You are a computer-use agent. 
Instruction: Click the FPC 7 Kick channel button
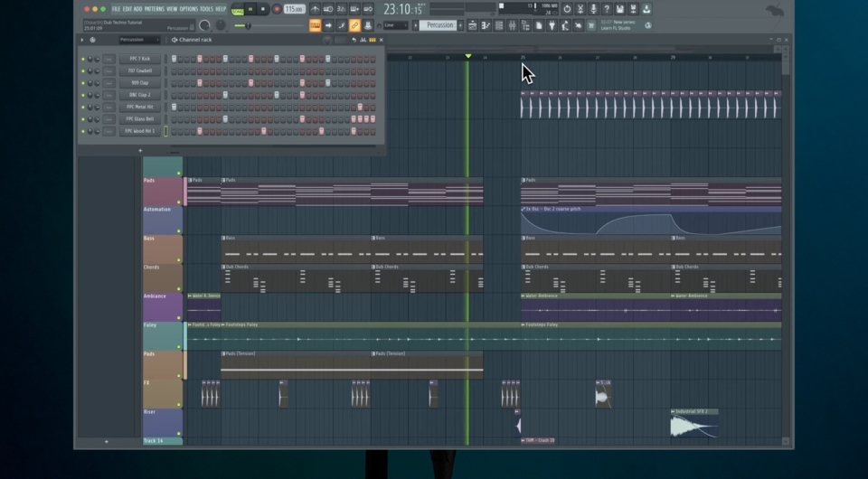140,59
